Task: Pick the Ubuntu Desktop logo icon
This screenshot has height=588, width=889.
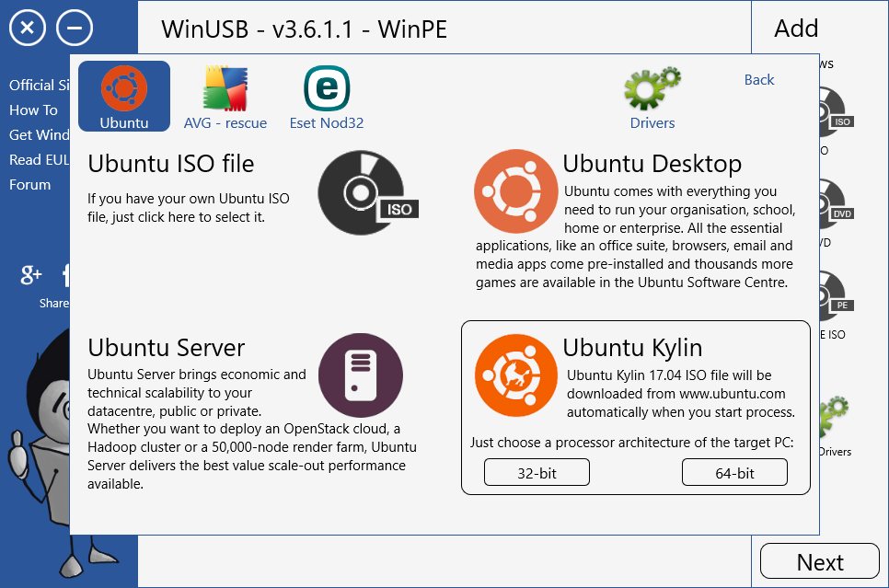Action: point(515,191)
